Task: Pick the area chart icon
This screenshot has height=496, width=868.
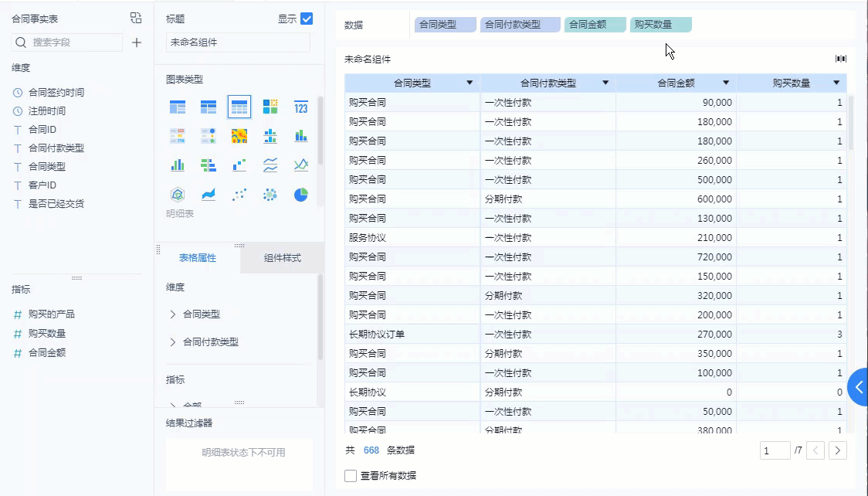Action: [209, 194]
